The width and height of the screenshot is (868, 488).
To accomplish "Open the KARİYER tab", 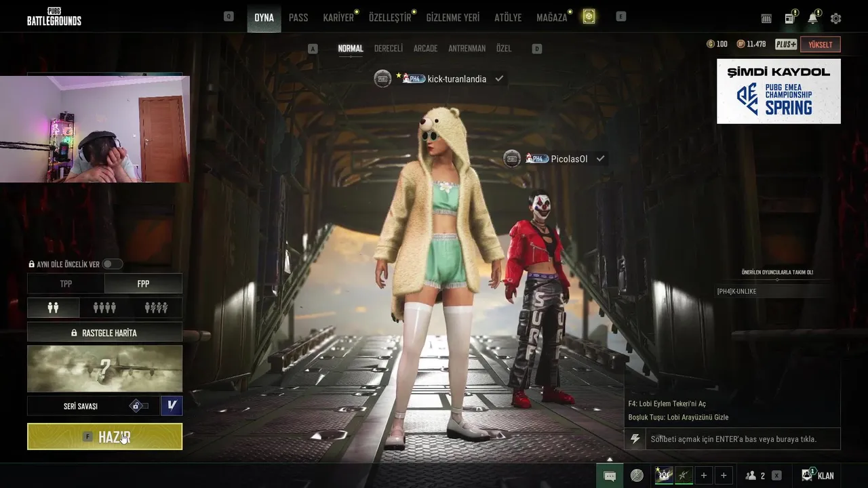I will pos(338,18).
